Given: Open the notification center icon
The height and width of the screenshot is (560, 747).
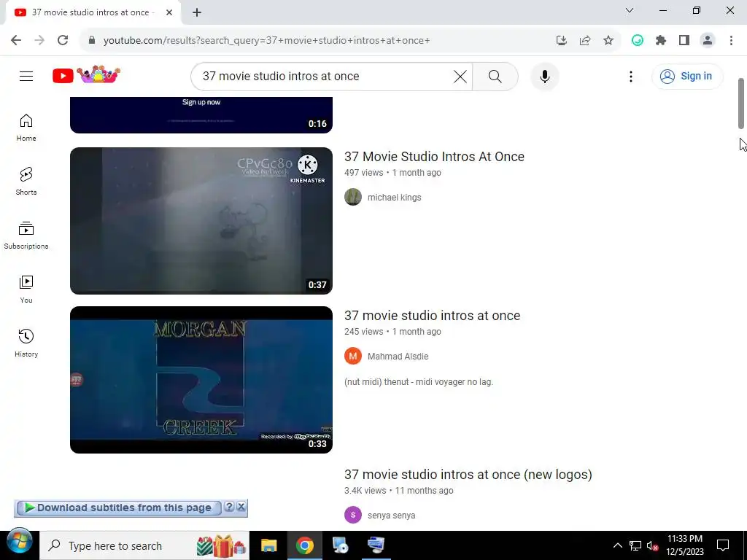Looking at the screenshot, I should [x=723, y=545].
